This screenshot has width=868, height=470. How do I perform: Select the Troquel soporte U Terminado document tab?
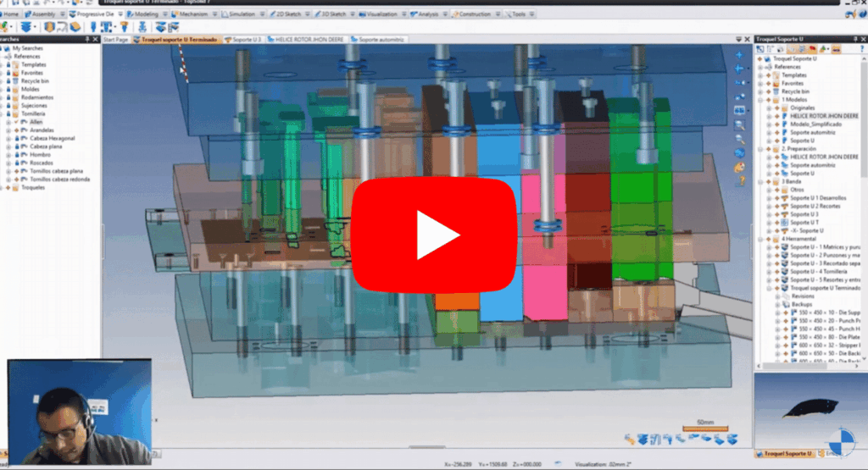pos(175,40)
